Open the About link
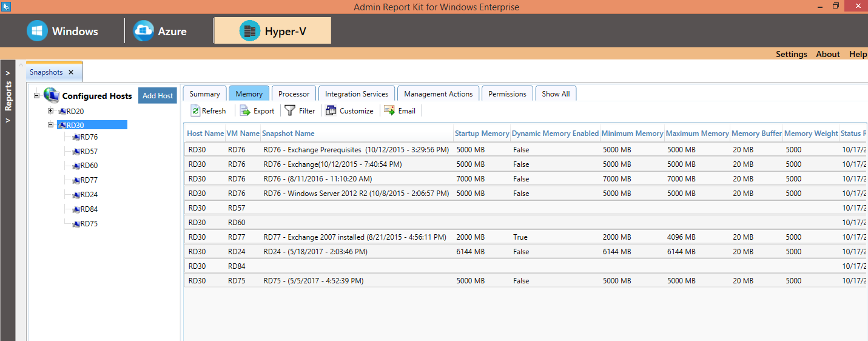868x341 pixels. click(x=827, y=54)
